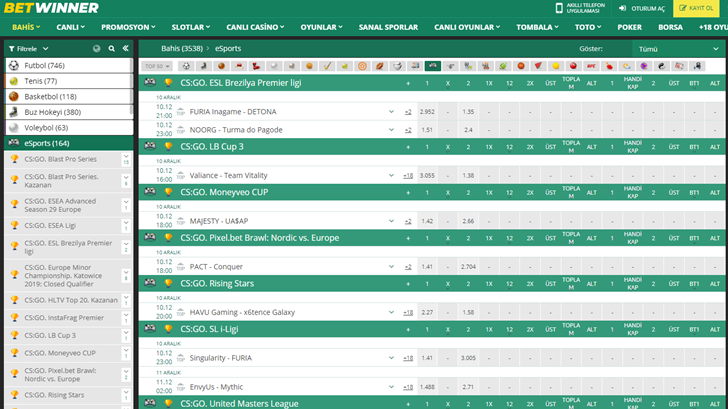Open the BORSA menu item
Viewport: 728px width, 409px height.
pyautogui.click(x=670, y=27)
